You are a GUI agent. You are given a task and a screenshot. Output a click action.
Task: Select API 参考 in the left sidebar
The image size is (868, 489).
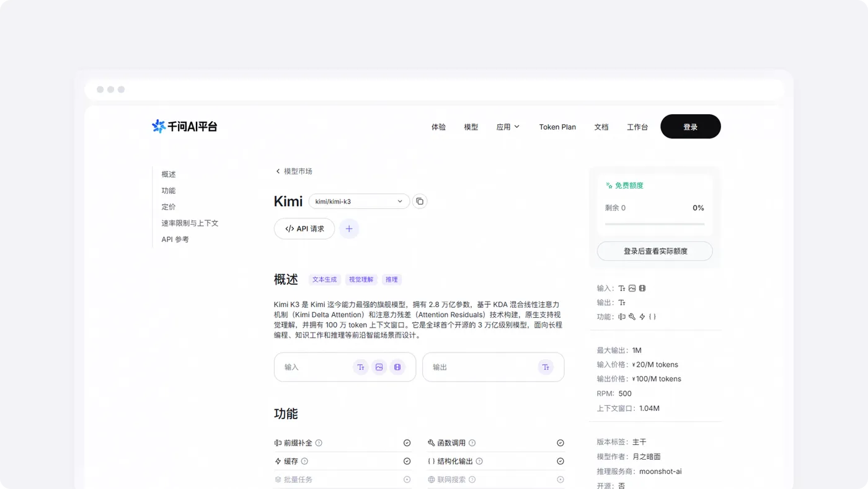[175, 239]
